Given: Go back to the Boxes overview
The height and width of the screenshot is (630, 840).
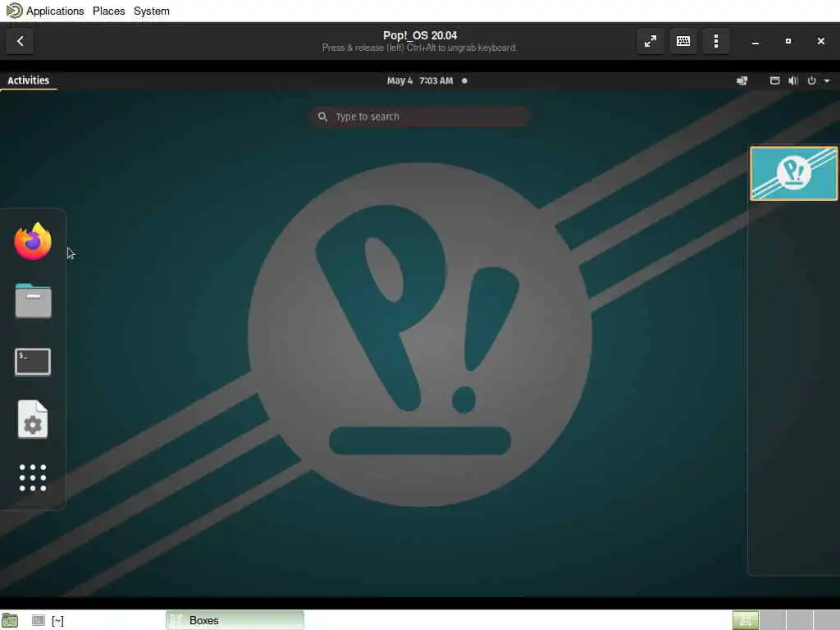Looking at the screenshot, I should 20,41.
